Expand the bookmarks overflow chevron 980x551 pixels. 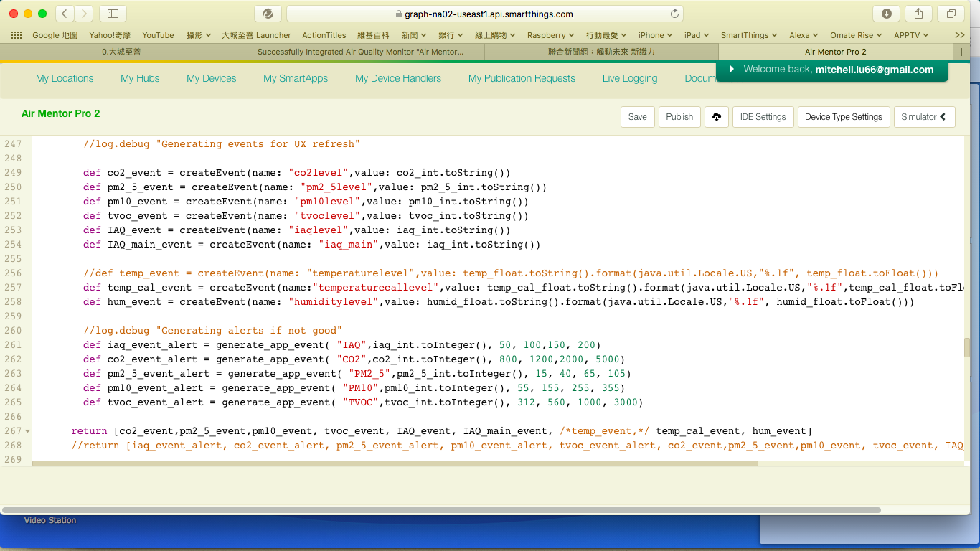point(960,35)
